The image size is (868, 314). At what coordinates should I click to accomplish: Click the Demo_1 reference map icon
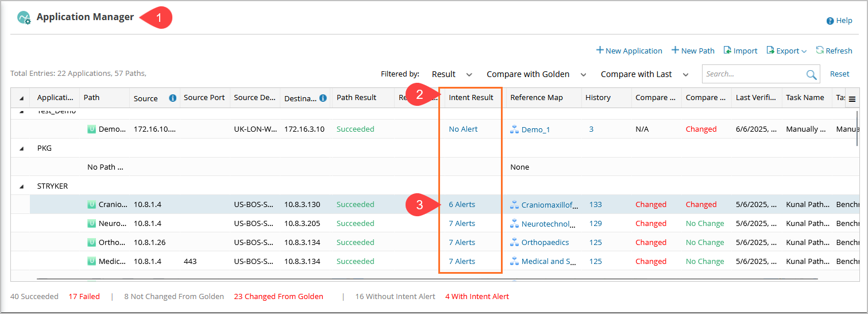pos(514,129)
